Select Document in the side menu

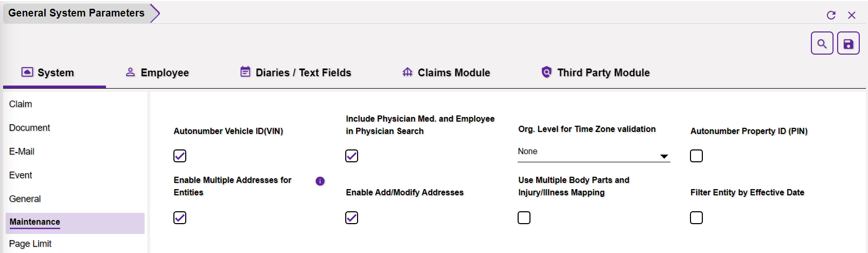29,128
